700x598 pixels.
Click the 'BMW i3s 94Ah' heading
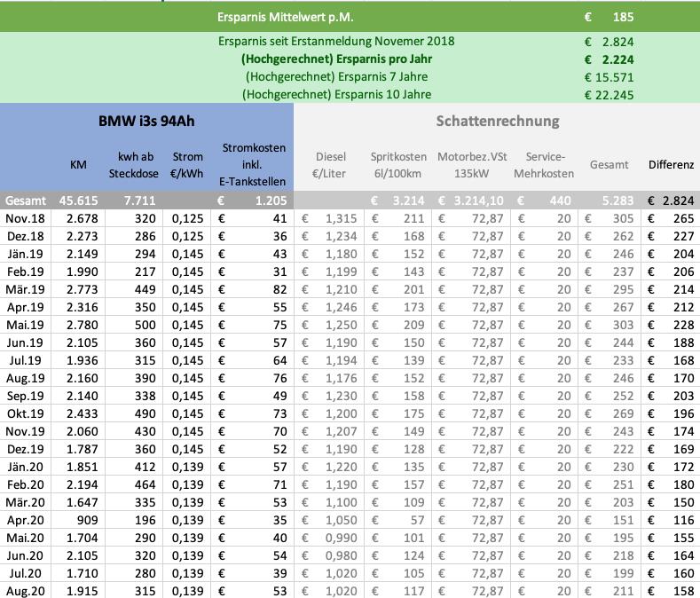146,121
